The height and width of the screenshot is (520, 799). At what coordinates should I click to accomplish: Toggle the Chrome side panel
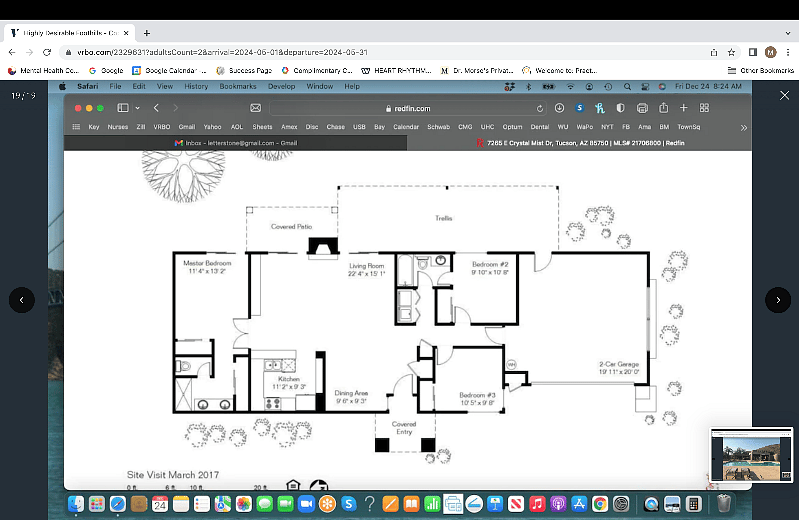pyautogui.click(x=753, y=52)
